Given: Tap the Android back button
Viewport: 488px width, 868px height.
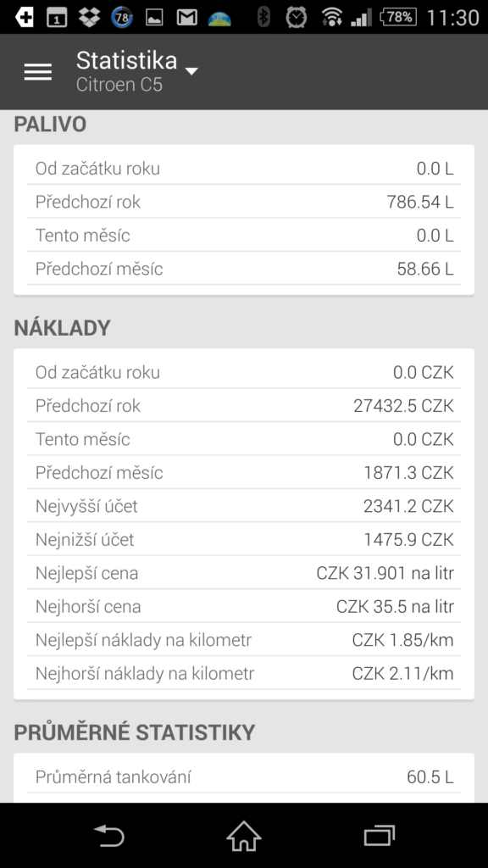Looking at the screenshot, I should click(109, 835).
